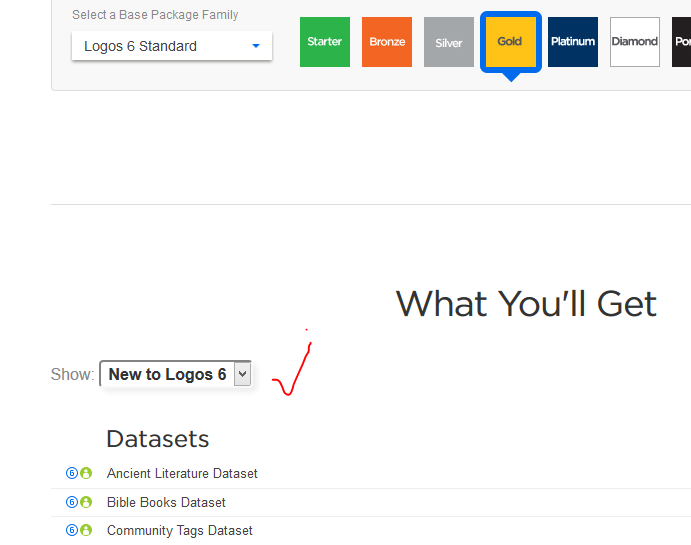691x545 pixels.
Task: Open the Show filter New to Logos 6
Action: (175, 374)
